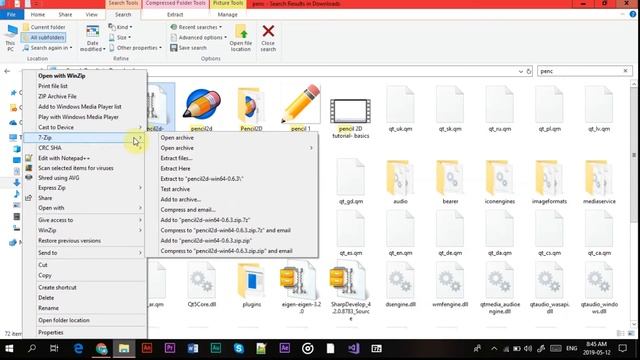Expand the Advanced options dropdown

pyautogui.click(x=198, y=38)
